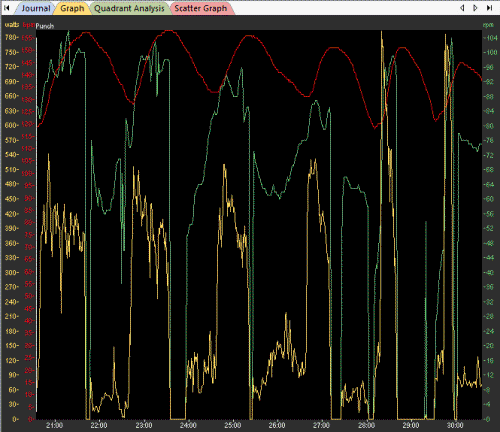Click the red bpm axis label

pyautogui.click(x=29, y=25)
